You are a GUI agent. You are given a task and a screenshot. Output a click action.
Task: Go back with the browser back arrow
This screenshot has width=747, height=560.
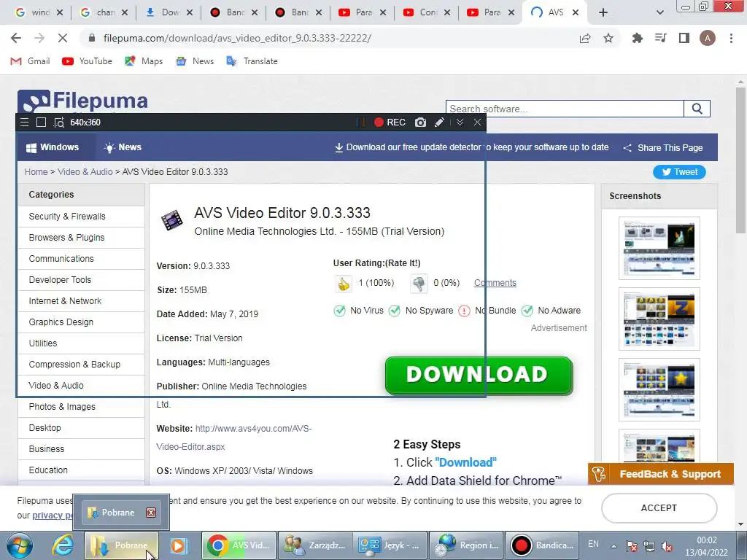(16, 38)
